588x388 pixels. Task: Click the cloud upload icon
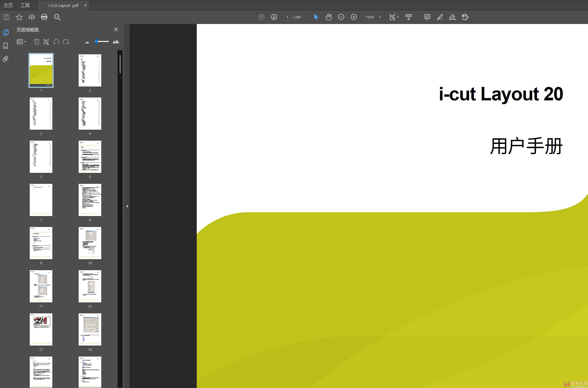(32, 17)
